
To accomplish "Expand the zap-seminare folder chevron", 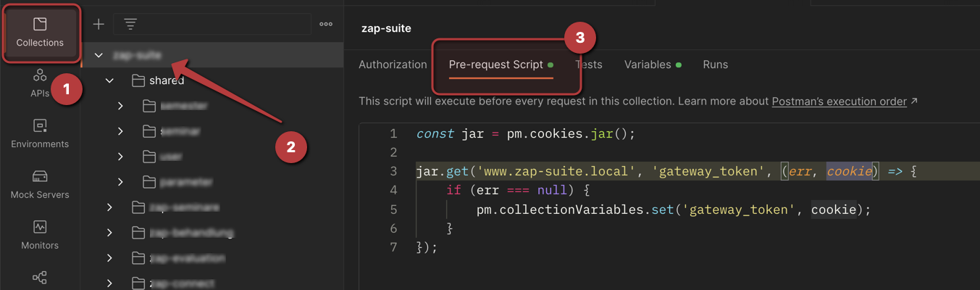I will [109, 207].
